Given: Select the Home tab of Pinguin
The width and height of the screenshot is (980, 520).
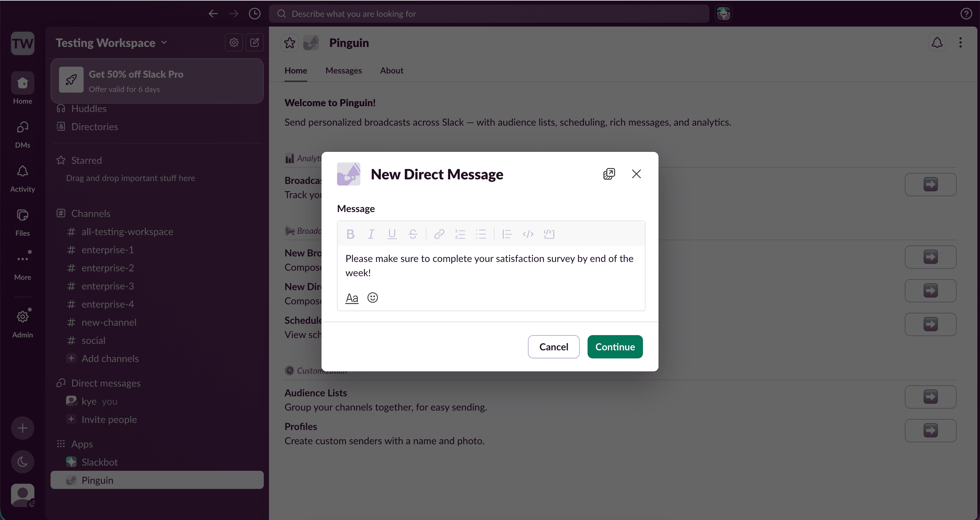Looking at the screenshot, I should 296,71.
